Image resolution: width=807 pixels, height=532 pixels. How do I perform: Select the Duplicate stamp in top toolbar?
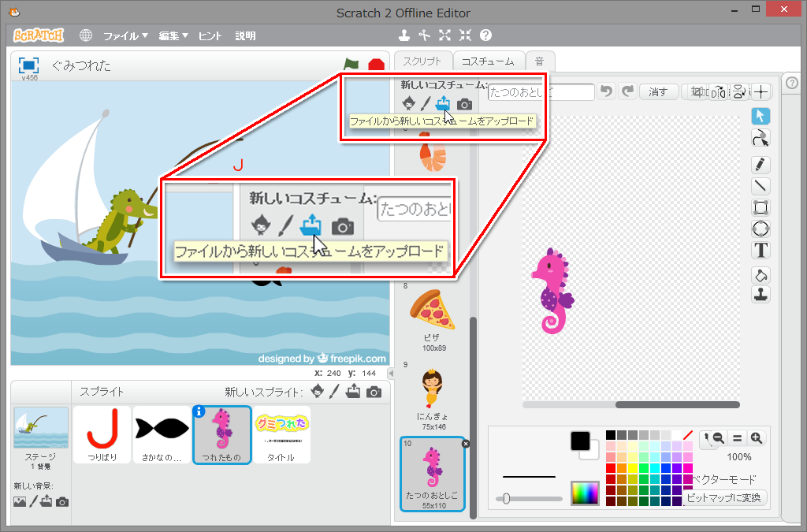click(x=404, y=35)
